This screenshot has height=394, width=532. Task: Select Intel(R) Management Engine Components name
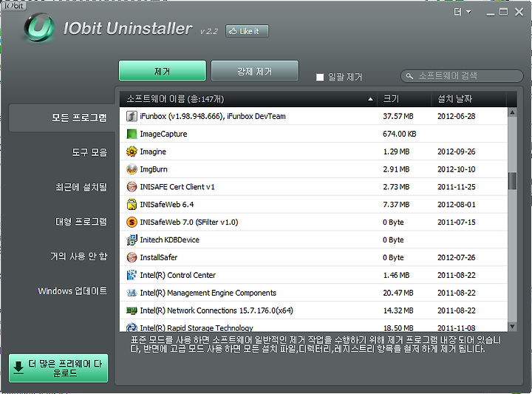click(x=208, y=293)
